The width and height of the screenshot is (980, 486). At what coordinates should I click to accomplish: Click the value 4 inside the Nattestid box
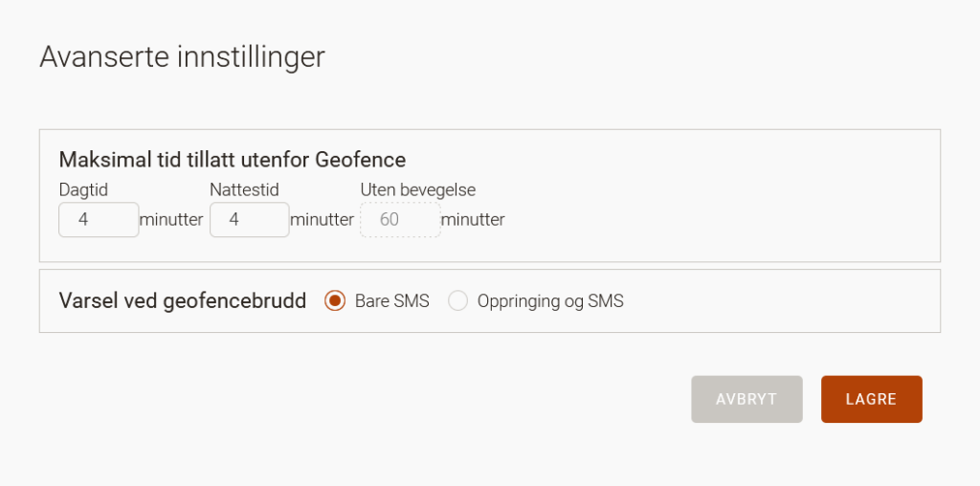coord(234,220)
